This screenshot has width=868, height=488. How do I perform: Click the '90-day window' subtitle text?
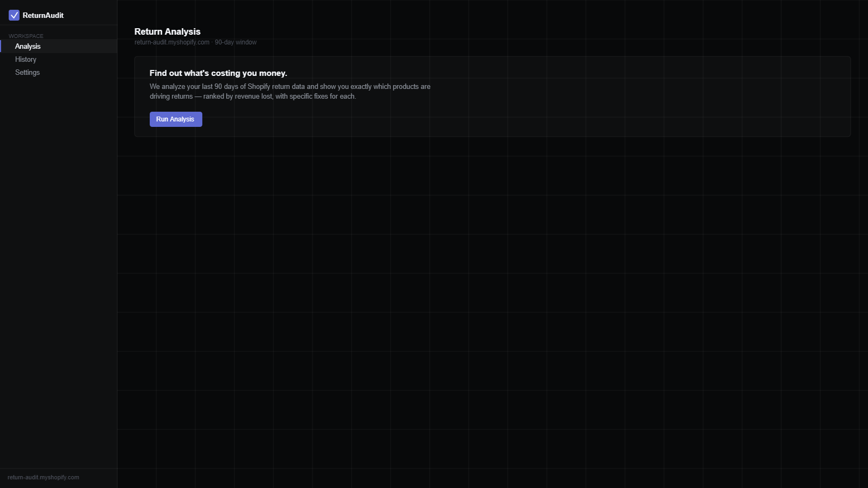235,42
